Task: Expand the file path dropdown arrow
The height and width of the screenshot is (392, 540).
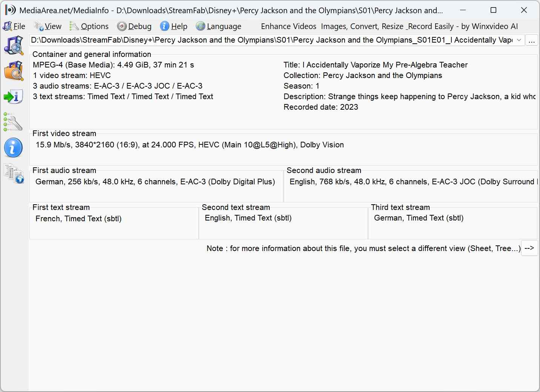Action: 519,40
